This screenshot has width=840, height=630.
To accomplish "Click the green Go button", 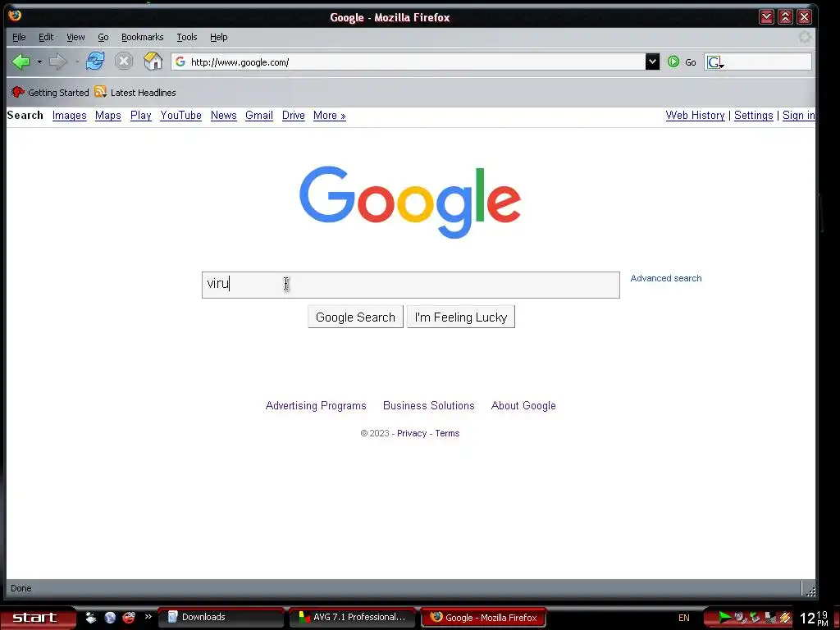I will (x=682, y=62).
